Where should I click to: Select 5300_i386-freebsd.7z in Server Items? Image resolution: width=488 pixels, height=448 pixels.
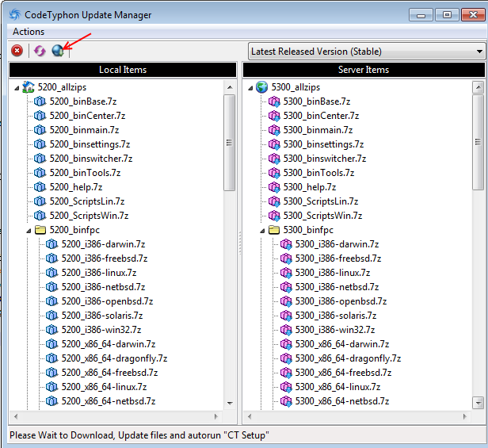(338, 258)
